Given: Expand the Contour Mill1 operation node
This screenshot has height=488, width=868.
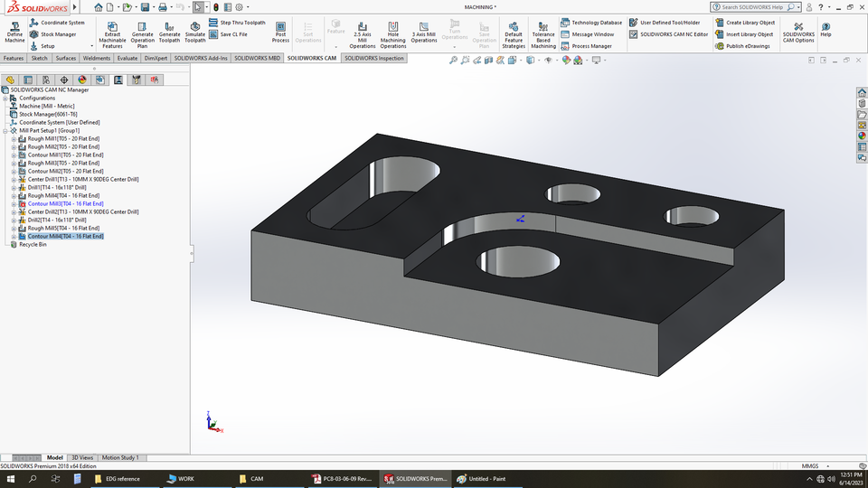Looking at the screenshot, I should (x=14, y=155).
